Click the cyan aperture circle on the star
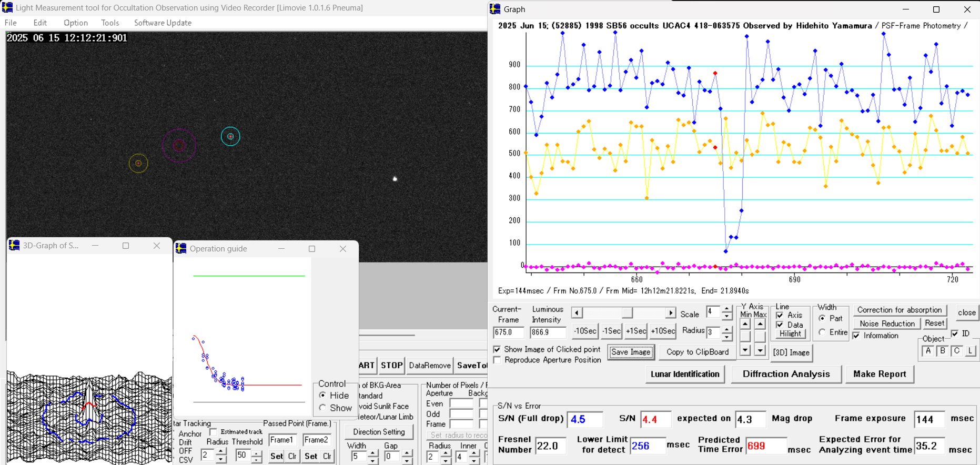Screen dimensions: 980x465 (x=230, y=137)
